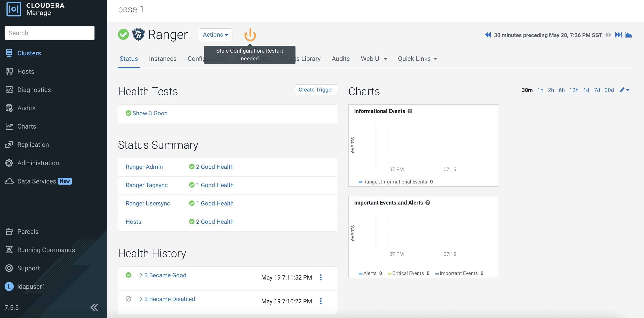Open the Audits tab

(x=340, y=59)
